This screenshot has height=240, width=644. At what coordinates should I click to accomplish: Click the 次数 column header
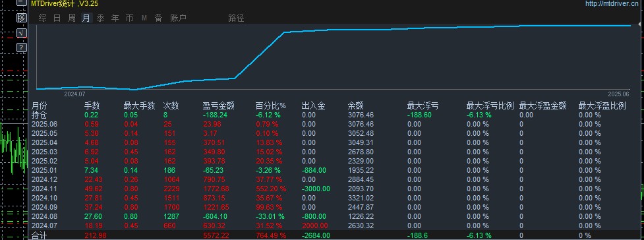[x=171, y=106]
